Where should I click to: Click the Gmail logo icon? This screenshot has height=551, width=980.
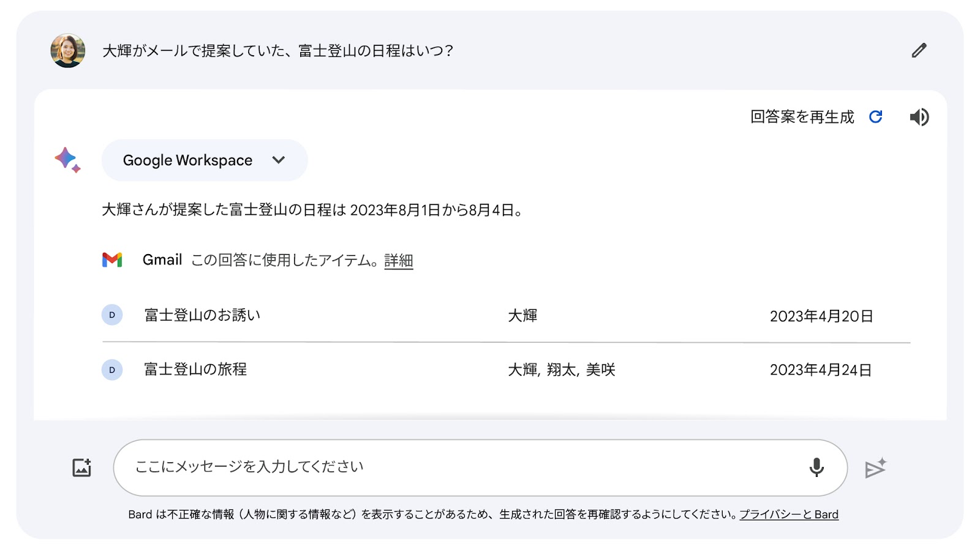coord(112,260)
